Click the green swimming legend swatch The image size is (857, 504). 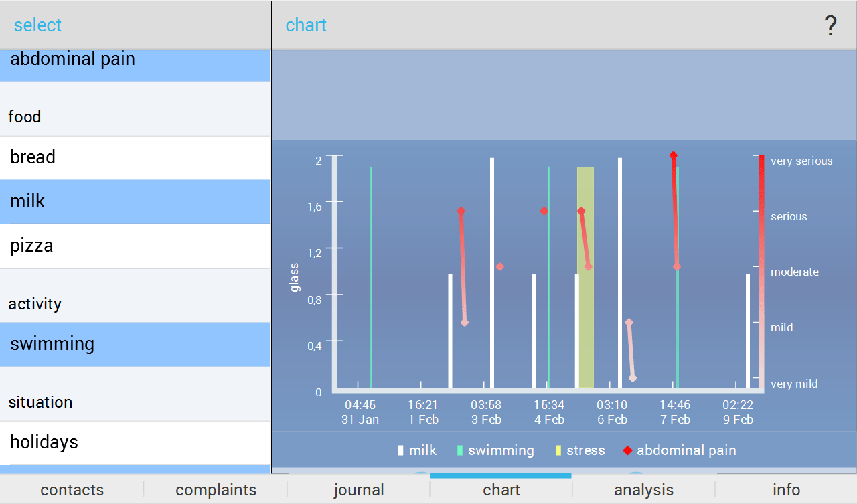click(x=460, y=450)
